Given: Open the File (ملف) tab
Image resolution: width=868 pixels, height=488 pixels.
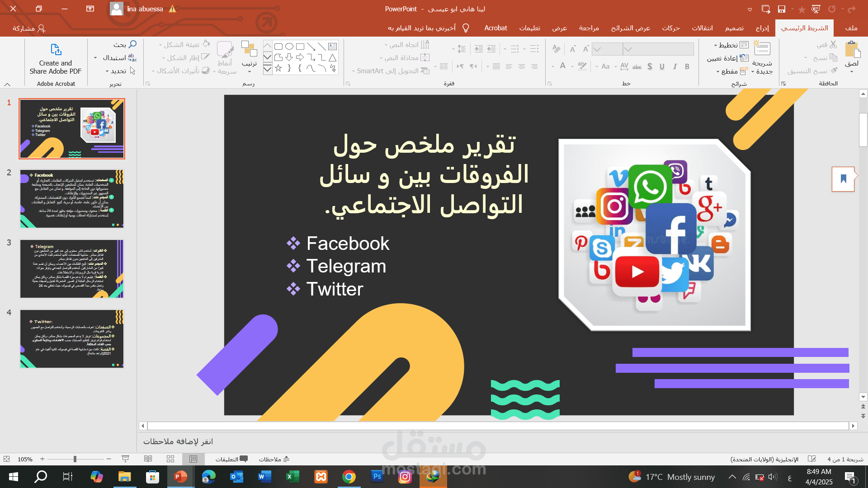Looking at the screenshot, I should (x=851, y=28).
